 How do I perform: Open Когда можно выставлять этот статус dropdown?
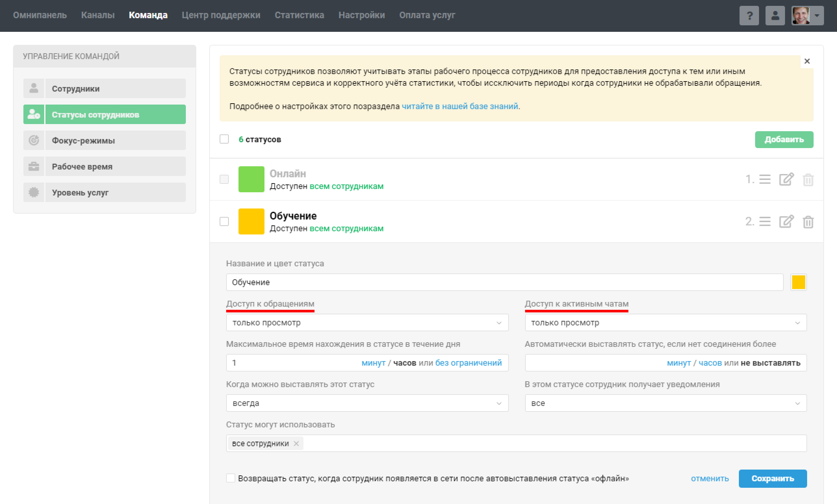coord(367,403)
